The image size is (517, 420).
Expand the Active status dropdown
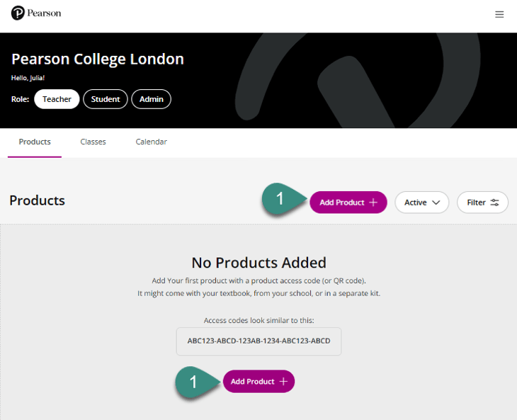tap(421, 203)
